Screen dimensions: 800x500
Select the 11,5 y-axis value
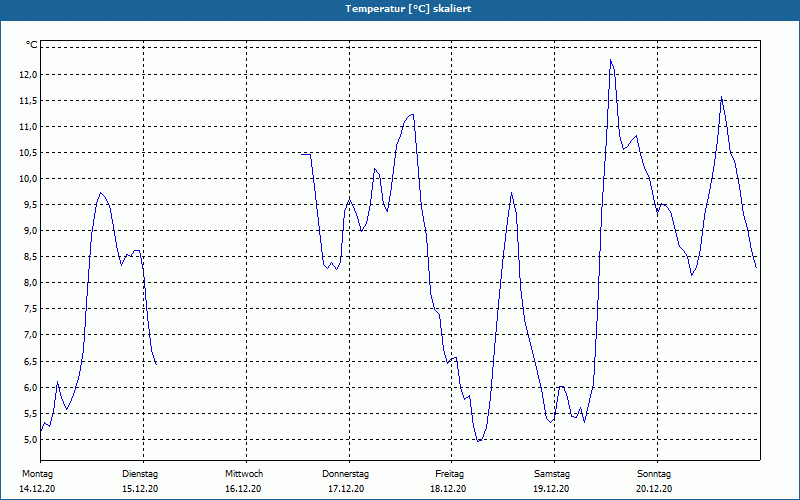pyautogui.click(x=28, y=101)
